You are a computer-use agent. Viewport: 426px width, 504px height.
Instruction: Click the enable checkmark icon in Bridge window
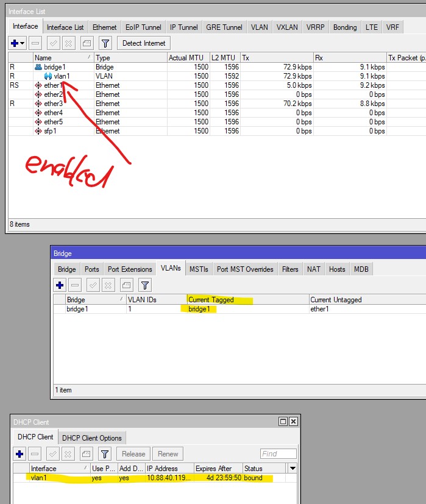(x=93, y=285)
